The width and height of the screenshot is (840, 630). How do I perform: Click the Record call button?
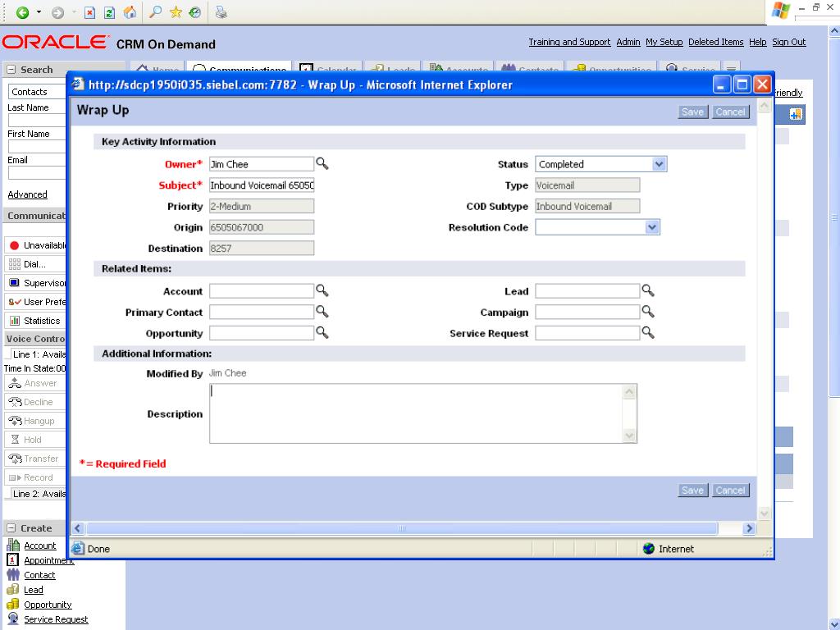tap(34, 477)
